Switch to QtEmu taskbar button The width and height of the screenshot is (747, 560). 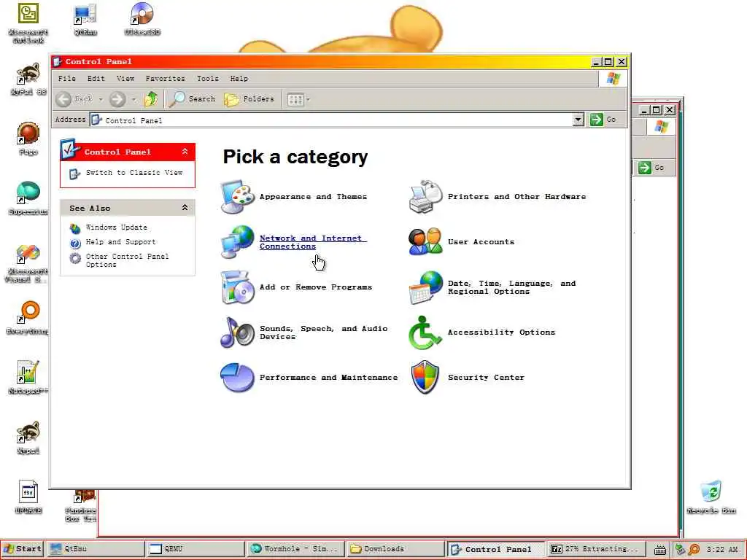click(96, 548)
